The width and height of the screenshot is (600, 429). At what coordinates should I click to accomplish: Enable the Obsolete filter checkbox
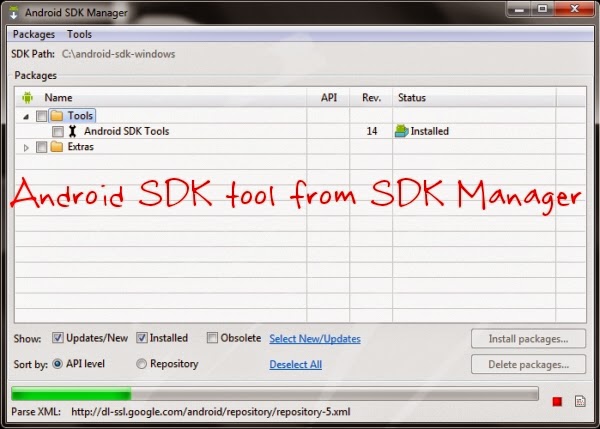click(212, 338)
